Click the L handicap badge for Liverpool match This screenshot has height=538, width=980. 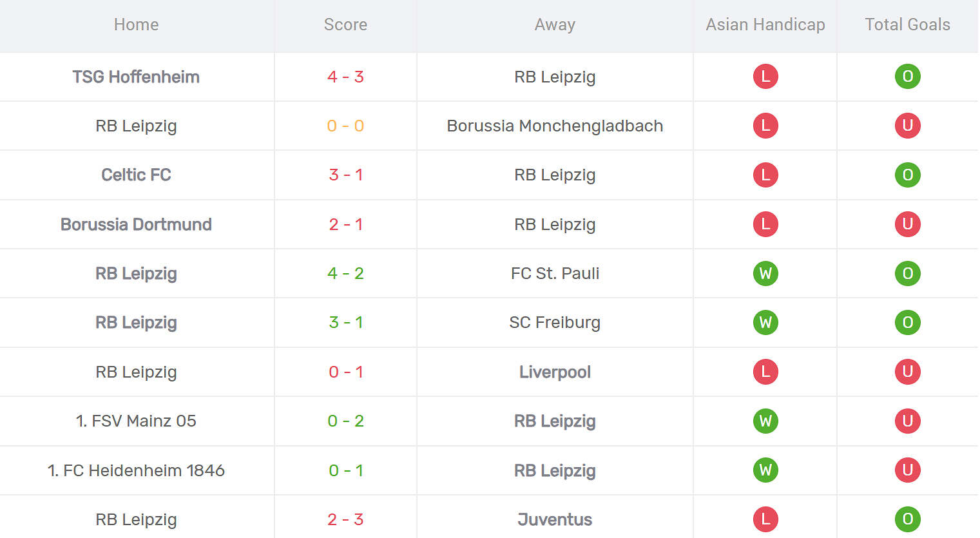[x=765, y=372]
